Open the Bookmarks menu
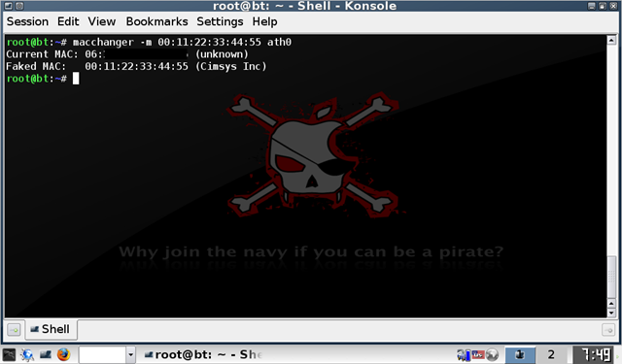 [x=156, y=21]
